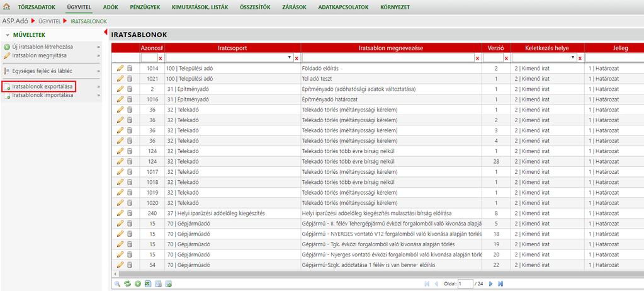
Task: Edit the Építményadó határozat row
Action: pyautogui.click(x=120, y=100)
